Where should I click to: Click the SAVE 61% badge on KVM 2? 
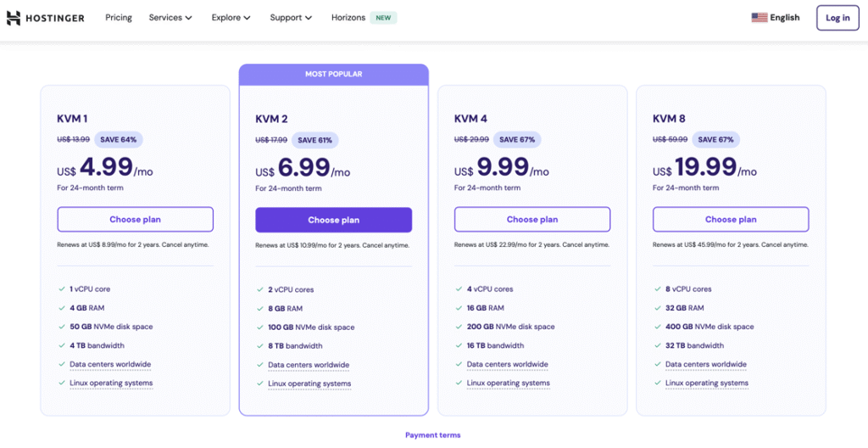[x=314, y=140]
